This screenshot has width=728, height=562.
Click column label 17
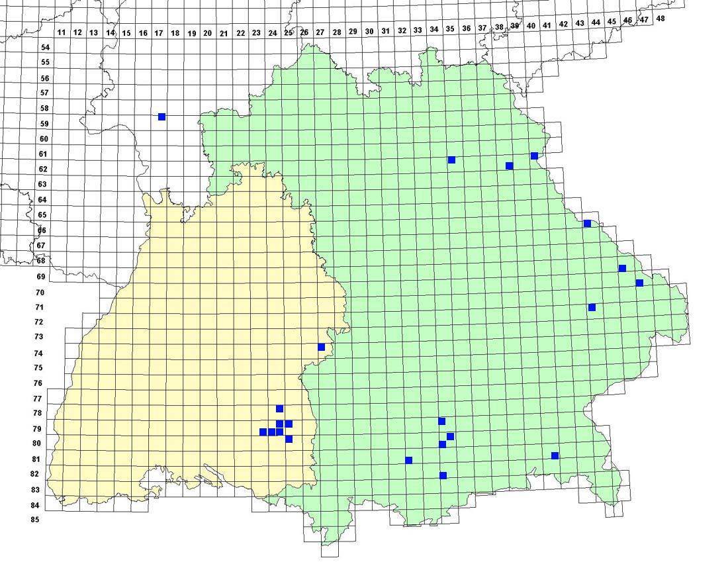point(159,33)
